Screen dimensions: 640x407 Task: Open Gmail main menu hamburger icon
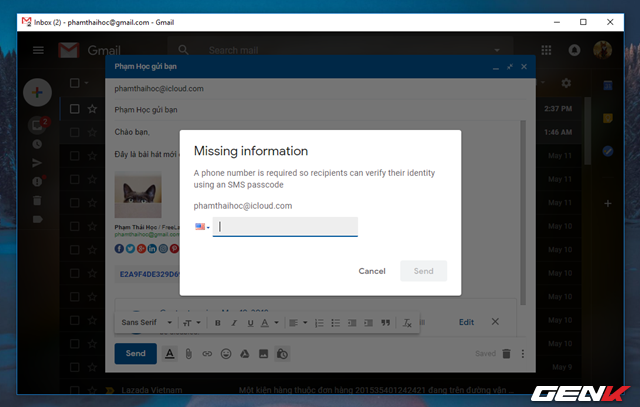[38, 50]
